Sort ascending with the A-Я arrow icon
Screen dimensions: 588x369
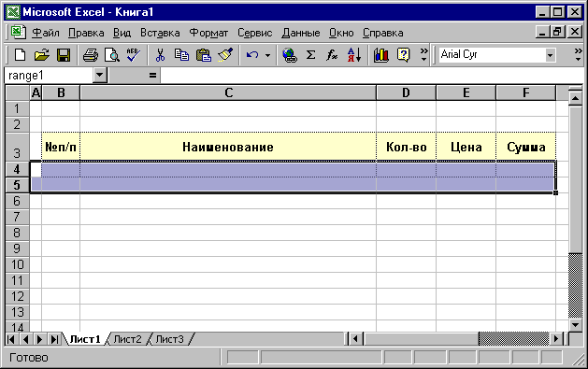(x=354, y=55)
